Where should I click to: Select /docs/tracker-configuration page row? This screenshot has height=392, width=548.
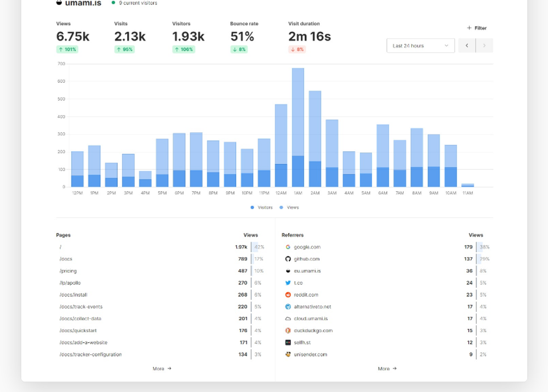(162, 354)
